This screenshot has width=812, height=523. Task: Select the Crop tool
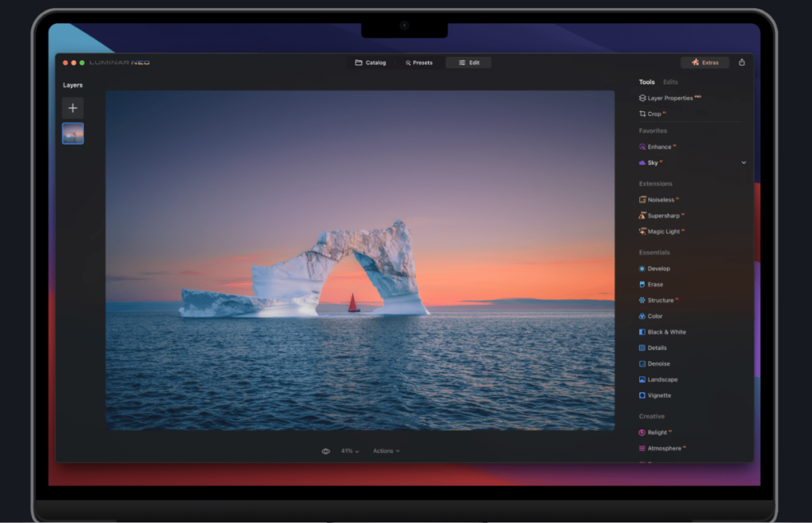click(x=653, y=113)
